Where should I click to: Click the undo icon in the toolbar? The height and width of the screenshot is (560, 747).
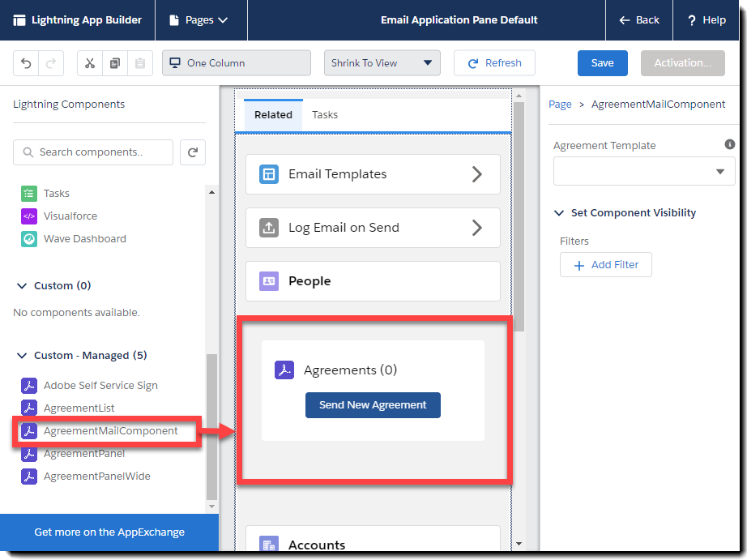pos(24,62)
